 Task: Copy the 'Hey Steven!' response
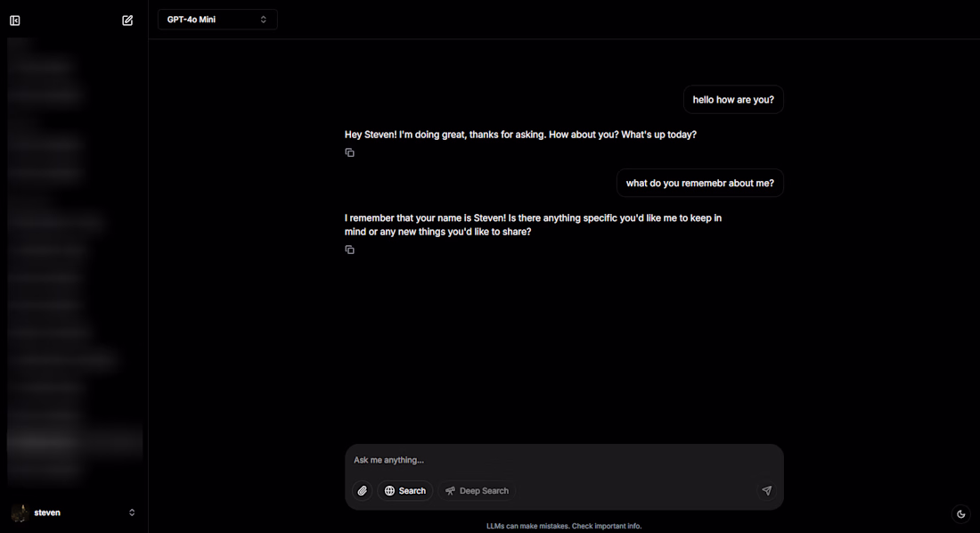349,152
